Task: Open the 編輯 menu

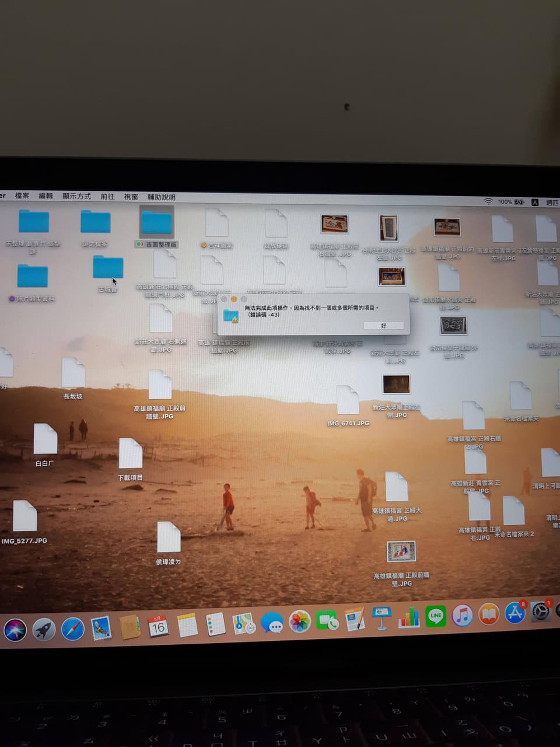Action: pyautogui.click(x=45, y=196)
